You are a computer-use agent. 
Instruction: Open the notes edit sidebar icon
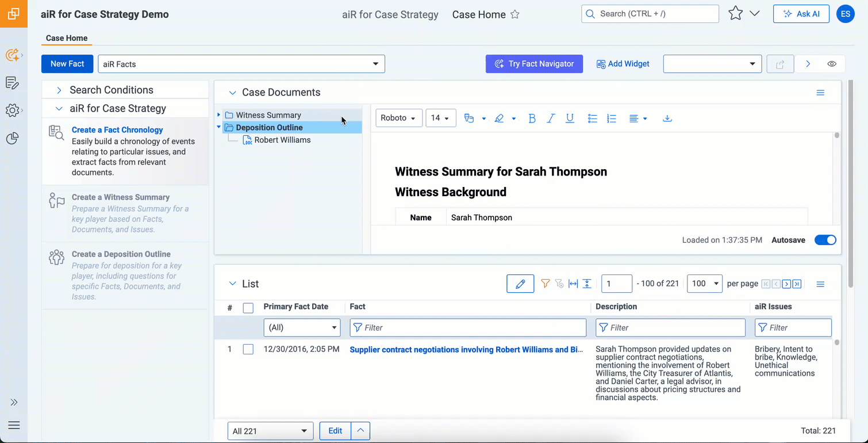coord(13,83)
